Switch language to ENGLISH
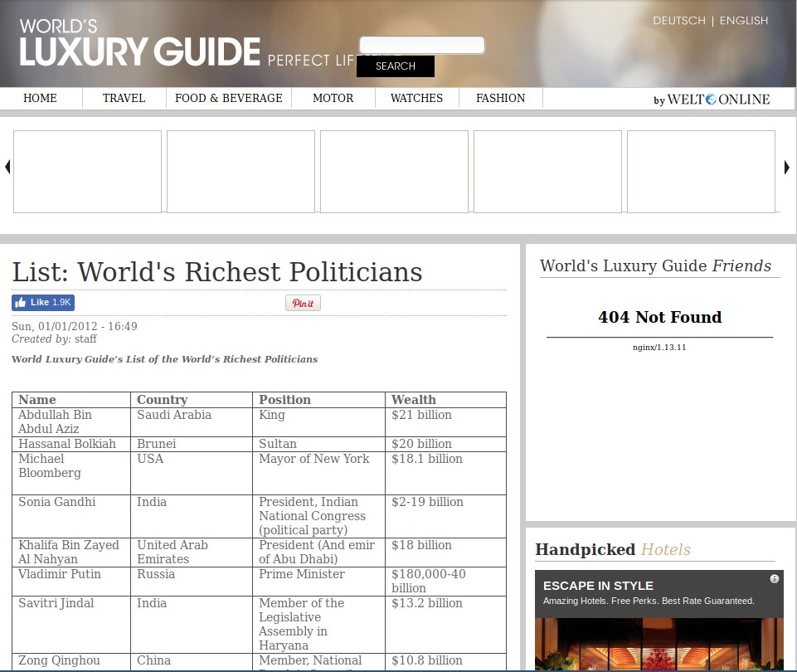 (744, 21)
